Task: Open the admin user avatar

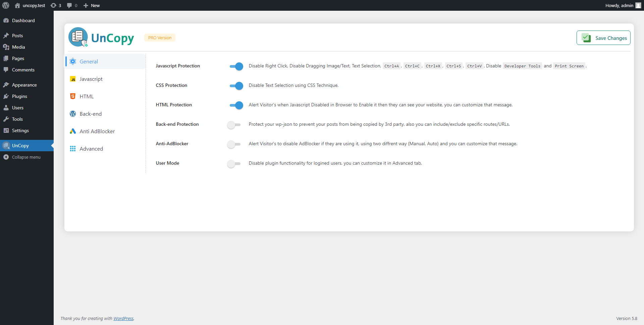Action: click(638, 5)
